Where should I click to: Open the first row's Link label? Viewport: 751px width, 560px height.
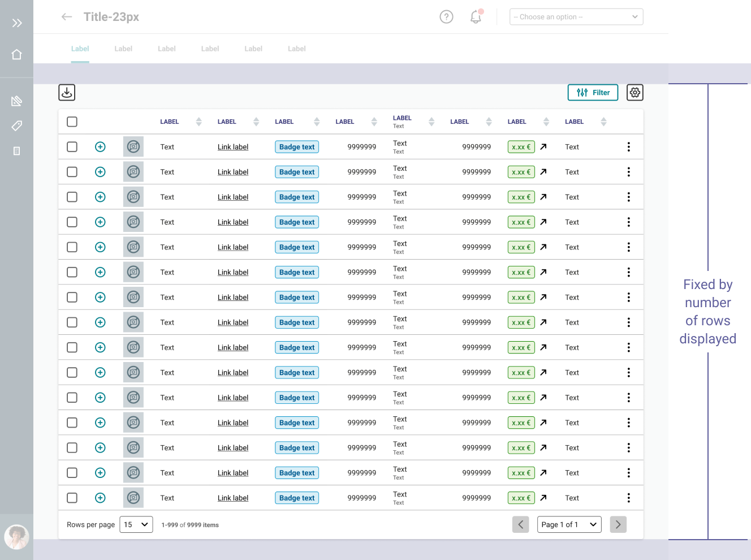[233, 147]
